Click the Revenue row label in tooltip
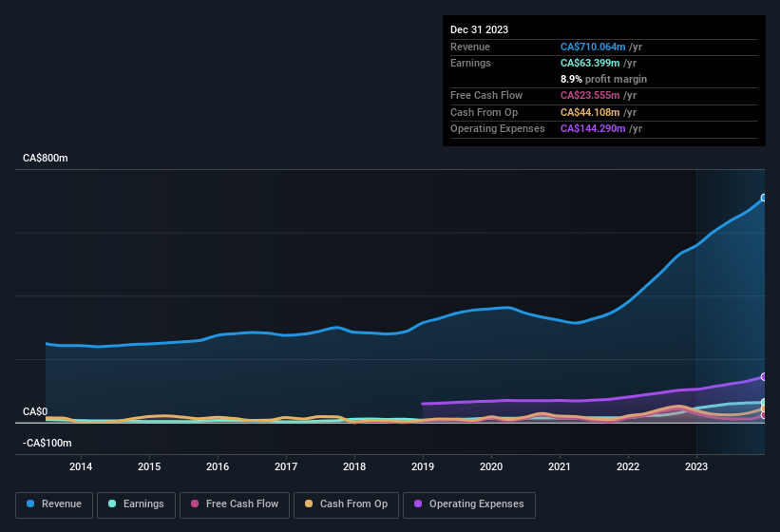The image size is (780, 532). pyautogui.click(x=470, y=47)
